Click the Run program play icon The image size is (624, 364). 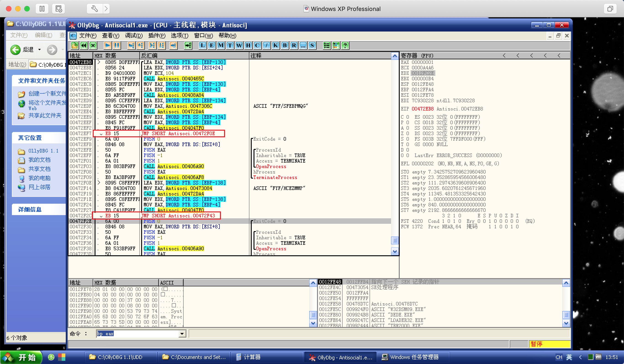pos(108,45)
